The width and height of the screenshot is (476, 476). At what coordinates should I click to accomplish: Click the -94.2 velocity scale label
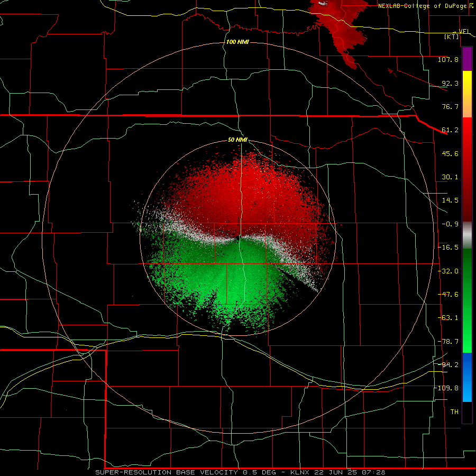click(448, 364)
